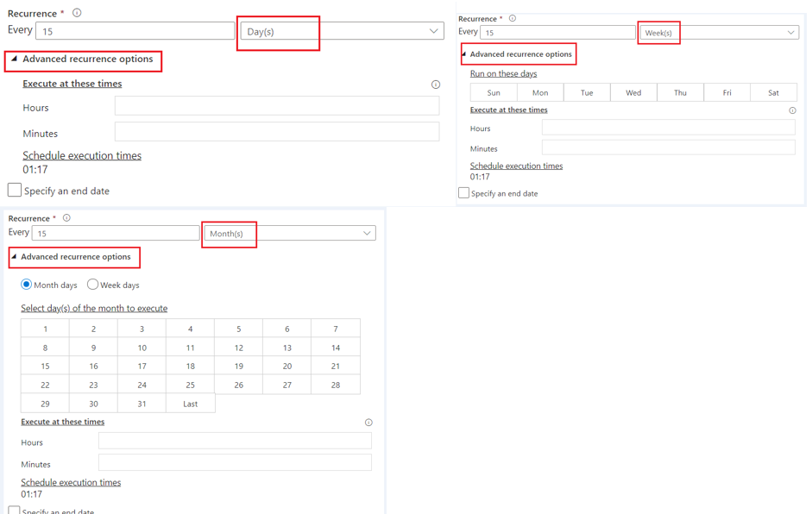812x514 pixels.
Task: Click the Hours input in daily panel
Action: tap(276, 105)
